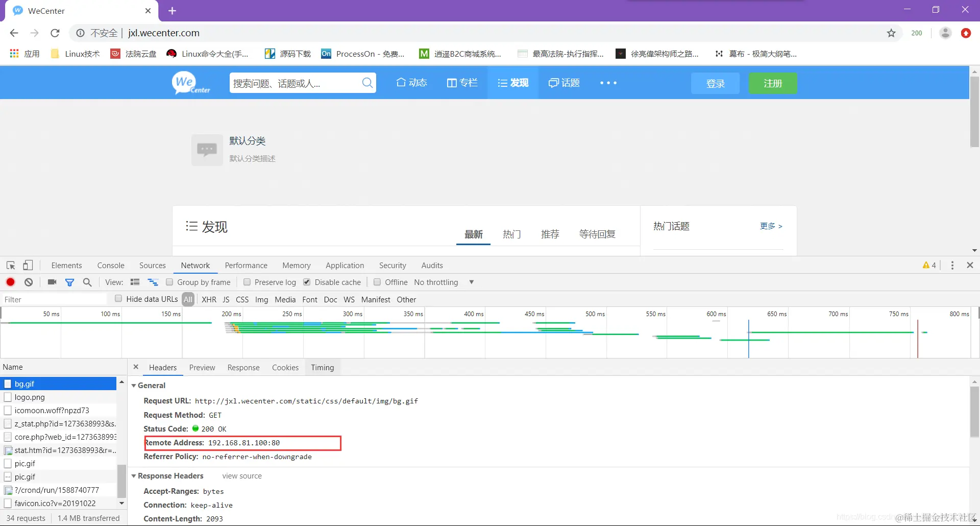Switch to the Elements panel tab
This screenshot has width=980, height=526.
click(66, 265)
